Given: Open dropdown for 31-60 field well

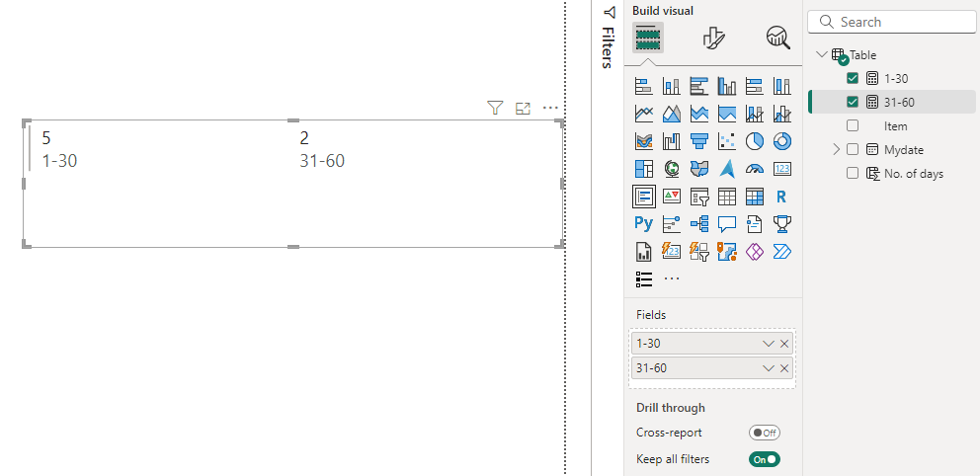Looking at the screenshot, I should point(769,368).
